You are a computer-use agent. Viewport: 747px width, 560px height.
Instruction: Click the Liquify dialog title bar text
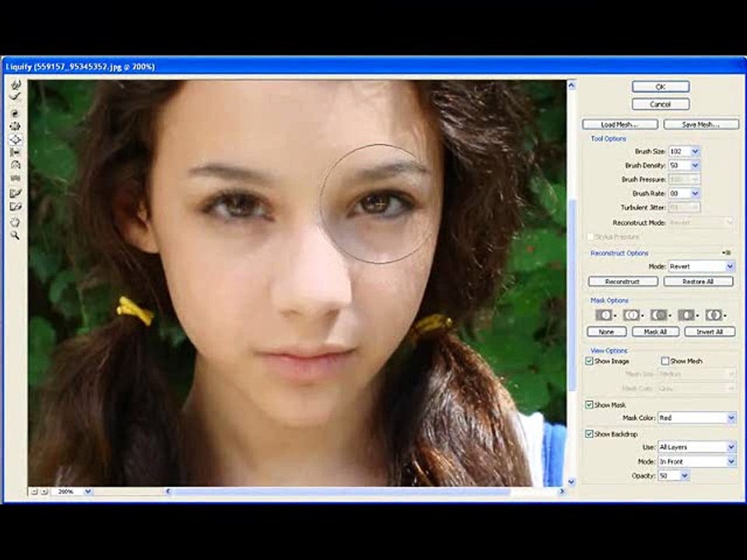tap(80, 67)
